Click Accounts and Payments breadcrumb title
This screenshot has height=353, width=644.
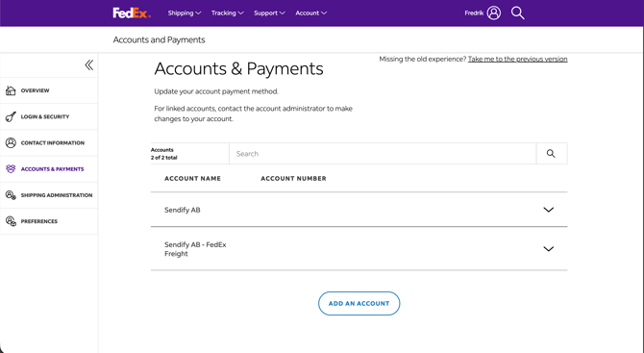pyautogui.click(x=159, y=39)
